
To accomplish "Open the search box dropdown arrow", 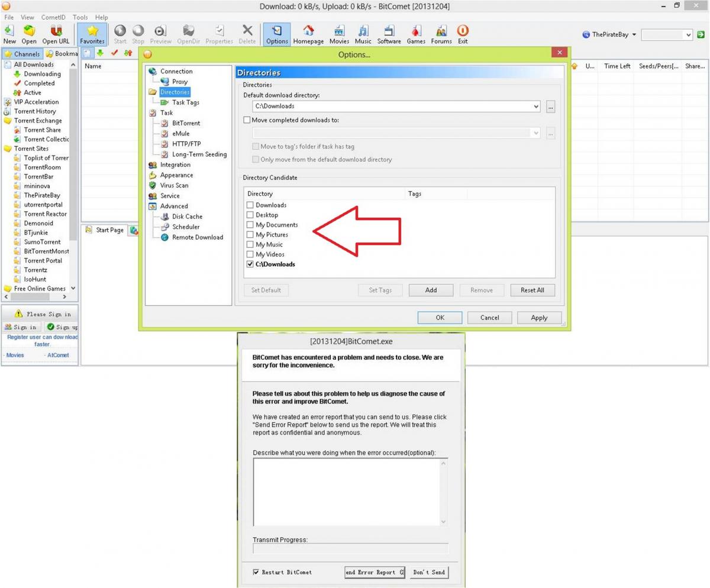I will pos(689,35).
